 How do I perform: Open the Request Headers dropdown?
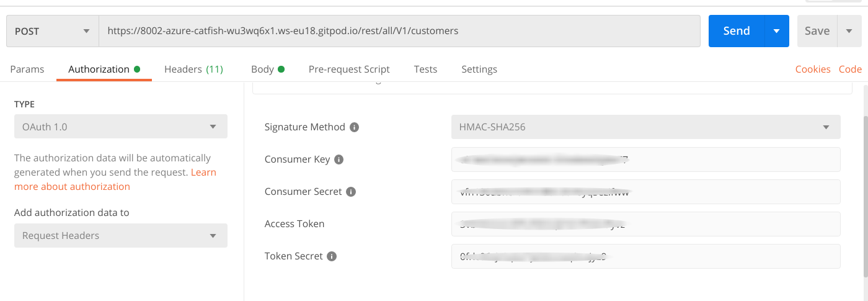[121, 236]
